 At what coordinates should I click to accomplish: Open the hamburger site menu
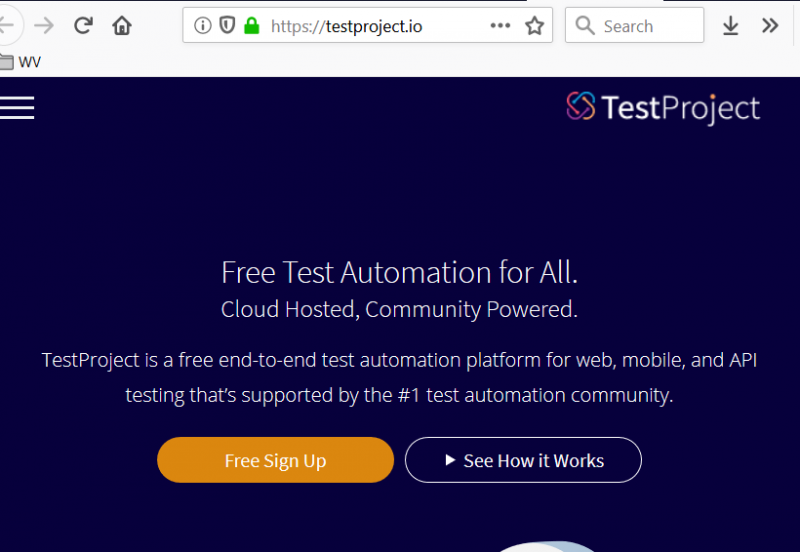(17, 108)
